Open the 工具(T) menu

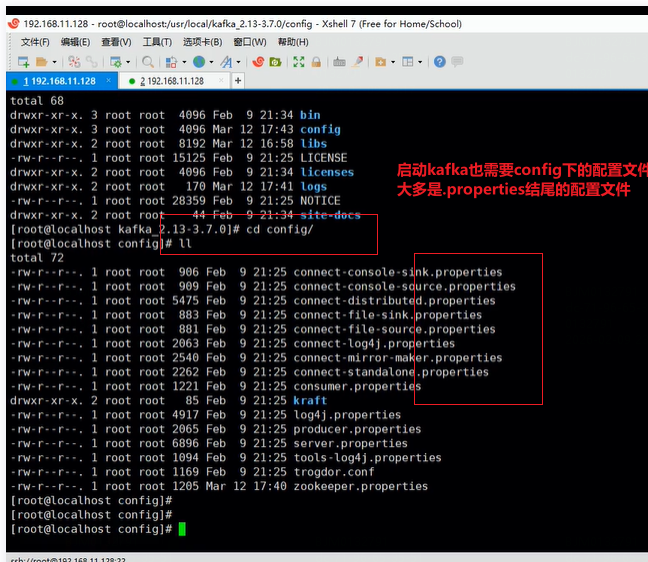click(157, 42)
